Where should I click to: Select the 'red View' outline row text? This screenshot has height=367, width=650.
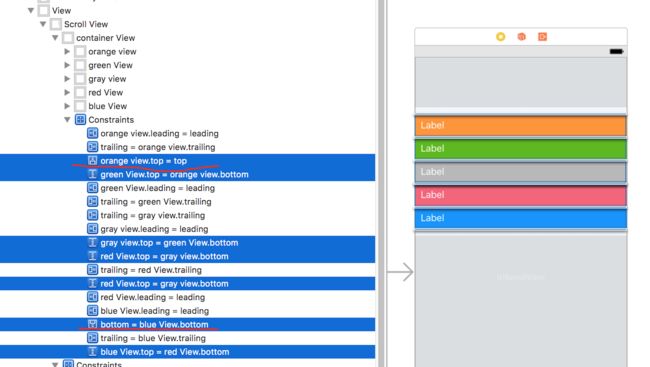(x=105, y=92)
